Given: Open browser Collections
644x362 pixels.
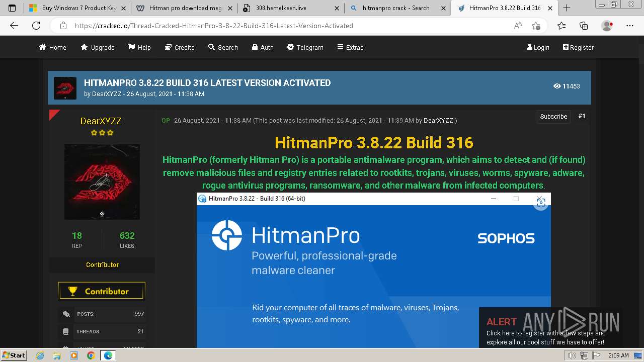Looking at the screenshot, I should (x=584, y=26).
